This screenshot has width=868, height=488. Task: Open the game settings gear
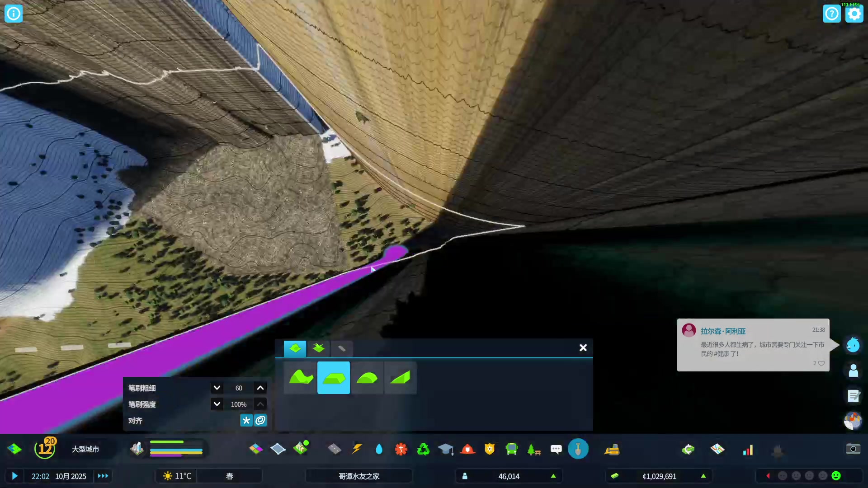(x=854, y=14)
